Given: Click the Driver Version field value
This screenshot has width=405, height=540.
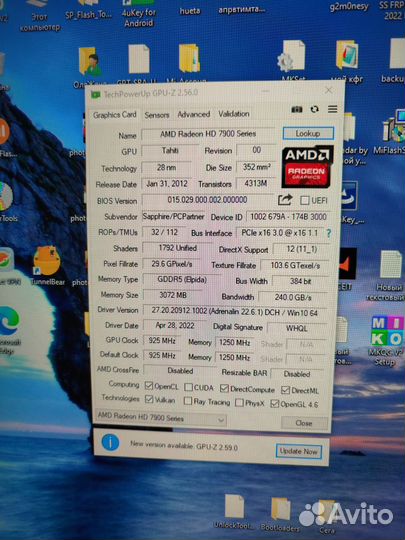Looking at the screenshot, I should (x=235, y=311).
